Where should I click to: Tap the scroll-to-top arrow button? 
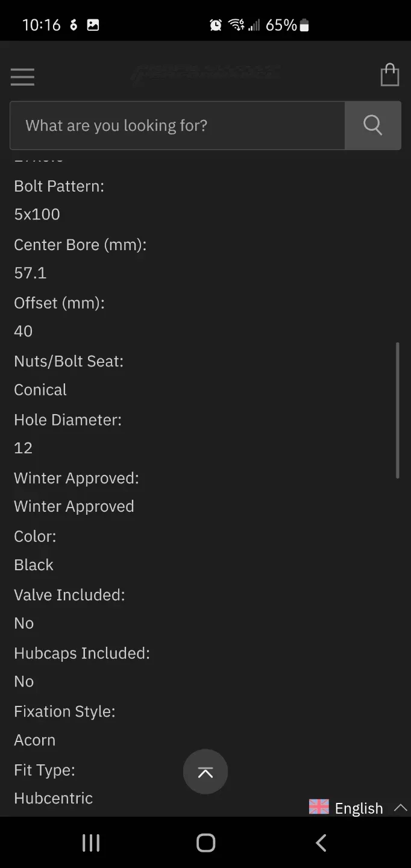point(205,772)
